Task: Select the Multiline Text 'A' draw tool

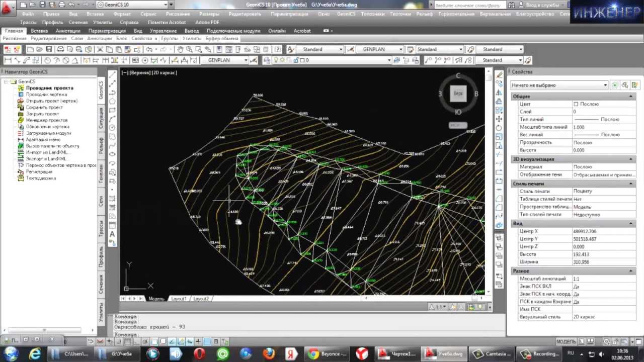Action: 112,234
